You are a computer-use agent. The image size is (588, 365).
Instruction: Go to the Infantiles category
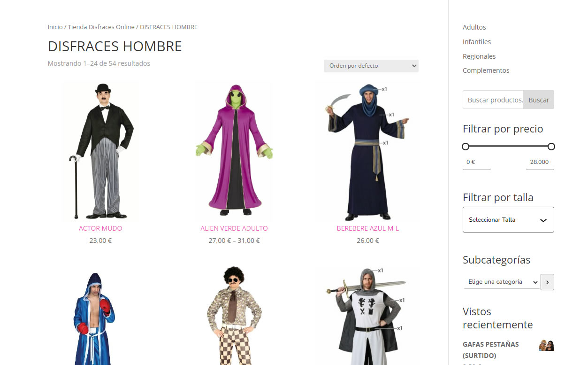[x=477, y=42]
